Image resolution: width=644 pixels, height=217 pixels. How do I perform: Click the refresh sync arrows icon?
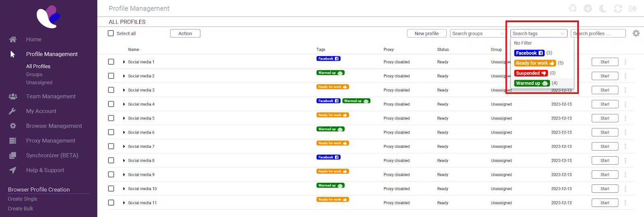[618, 8]
